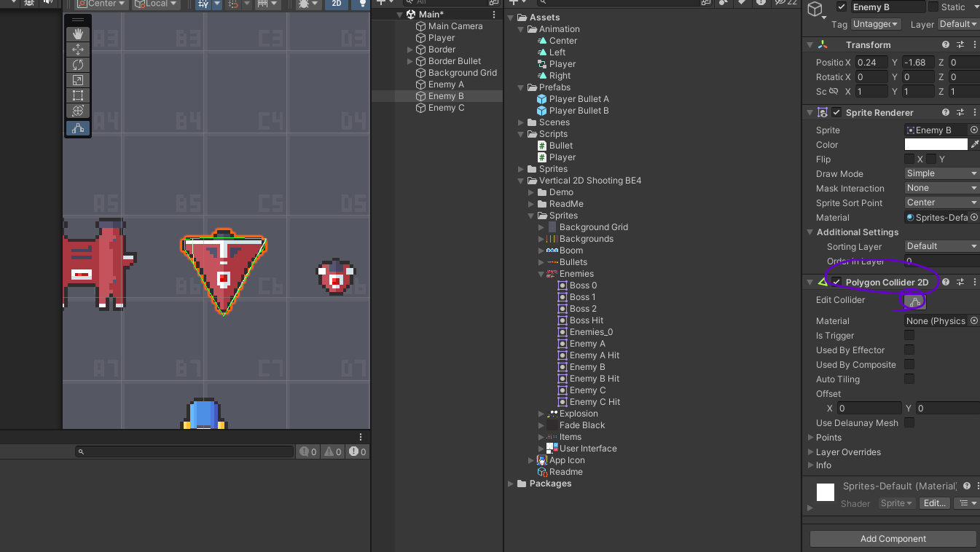This screenshot has height=552, width=980.
Task: Open the Shader dropdown
Action: (x=896, y=504)
